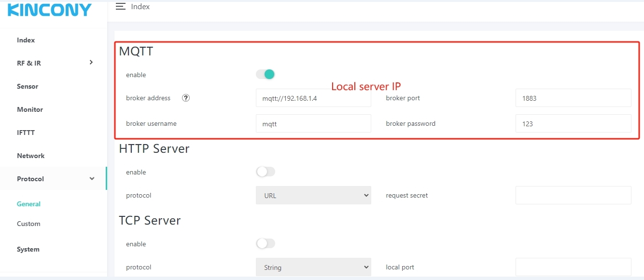Open the Index page in sidebar
The width and height of the screenshot is (644, 280).
click(26, 40)
